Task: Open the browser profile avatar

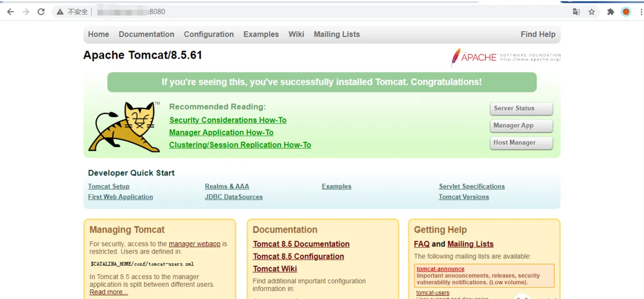Action: [626, 12]
